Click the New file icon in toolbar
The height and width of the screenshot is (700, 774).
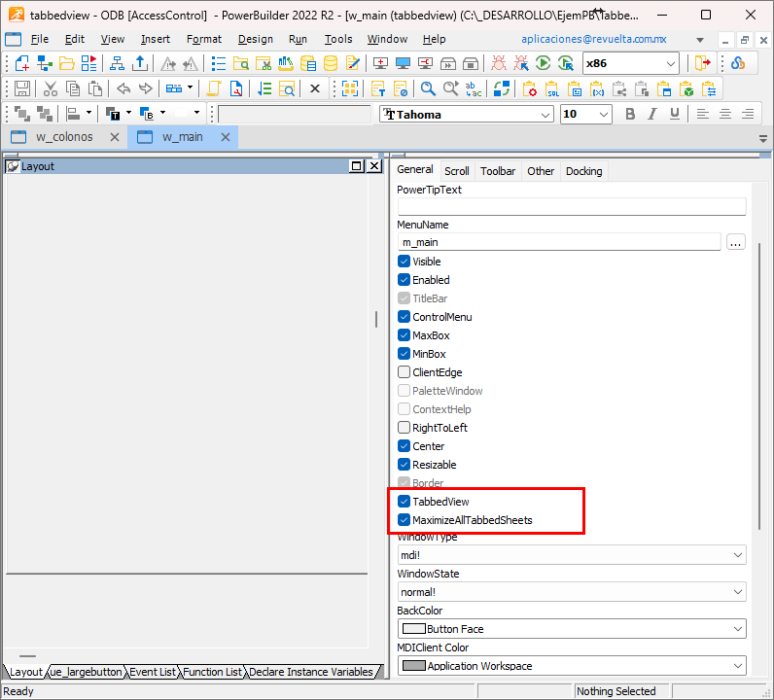click(21, 63)
